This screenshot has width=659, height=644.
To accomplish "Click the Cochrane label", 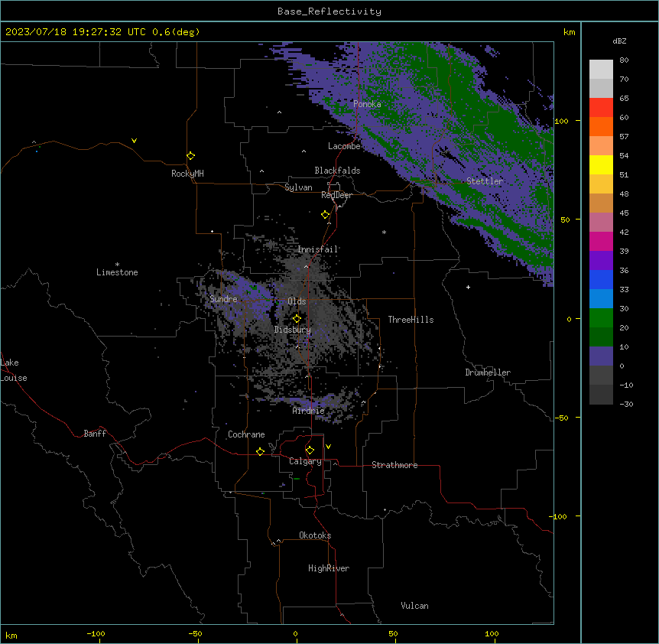I will 246,434.
